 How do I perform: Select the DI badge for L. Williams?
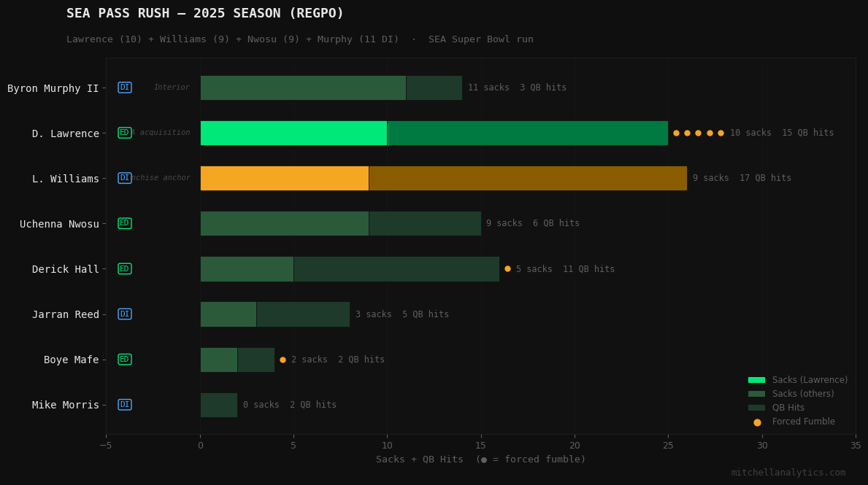[125, 178]
